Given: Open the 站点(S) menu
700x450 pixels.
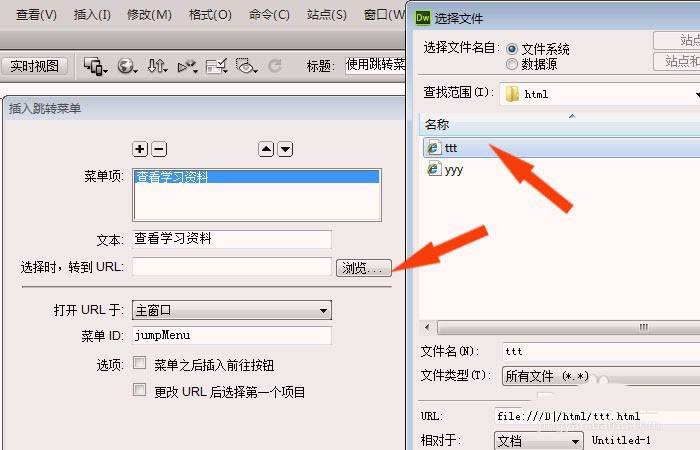Looking at the screenshot, I should click(326, 15).
